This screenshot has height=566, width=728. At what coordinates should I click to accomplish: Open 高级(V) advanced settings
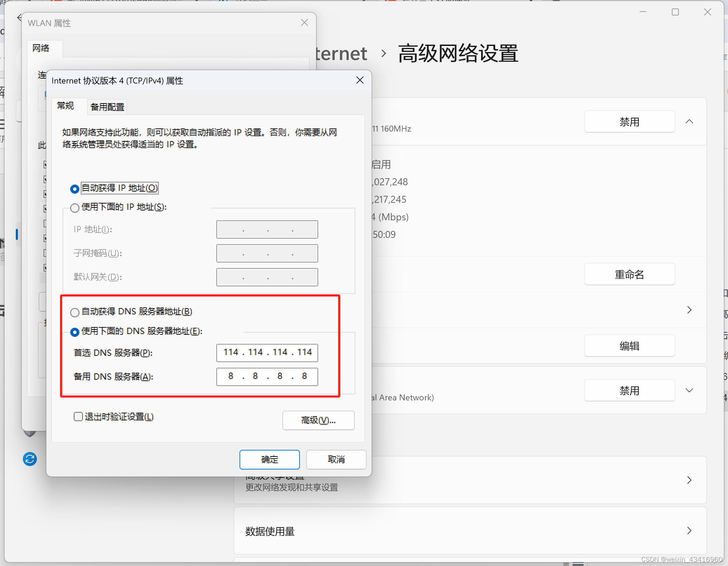pyautogui.click(x=318, y=420)
